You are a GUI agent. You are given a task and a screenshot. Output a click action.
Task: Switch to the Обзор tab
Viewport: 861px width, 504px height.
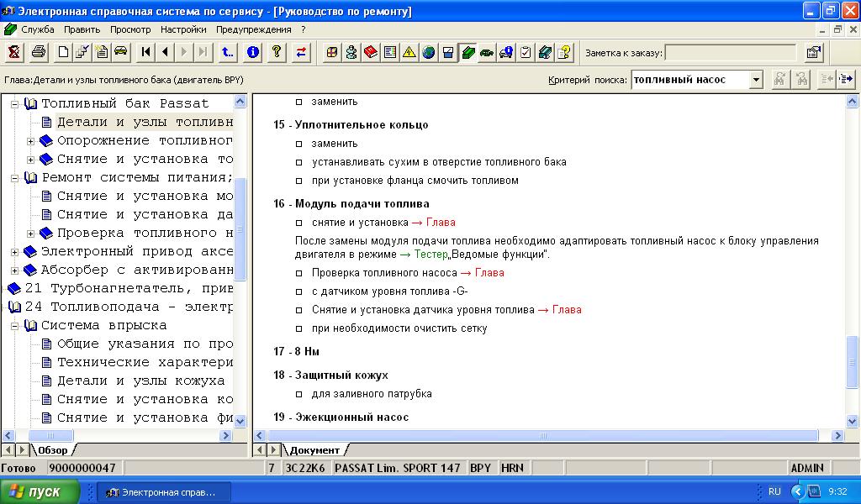[53, 450]
